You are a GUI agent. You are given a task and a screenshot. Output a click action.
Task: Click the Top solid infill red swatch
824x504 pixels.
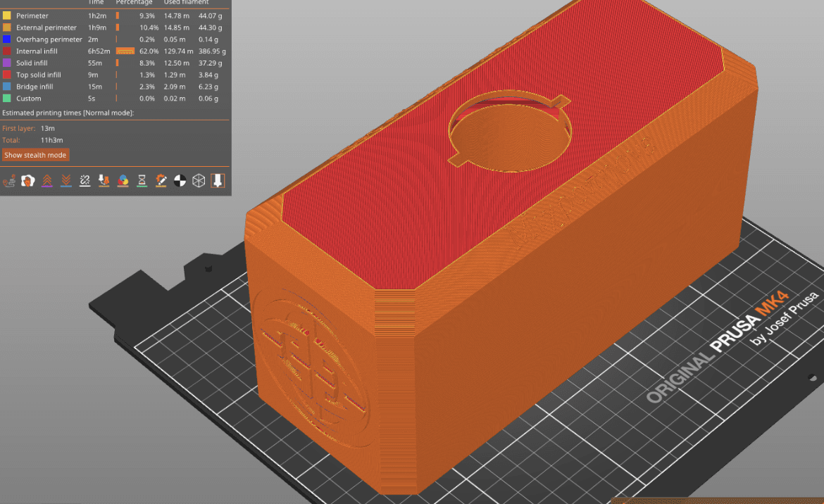tap(7, 75)
